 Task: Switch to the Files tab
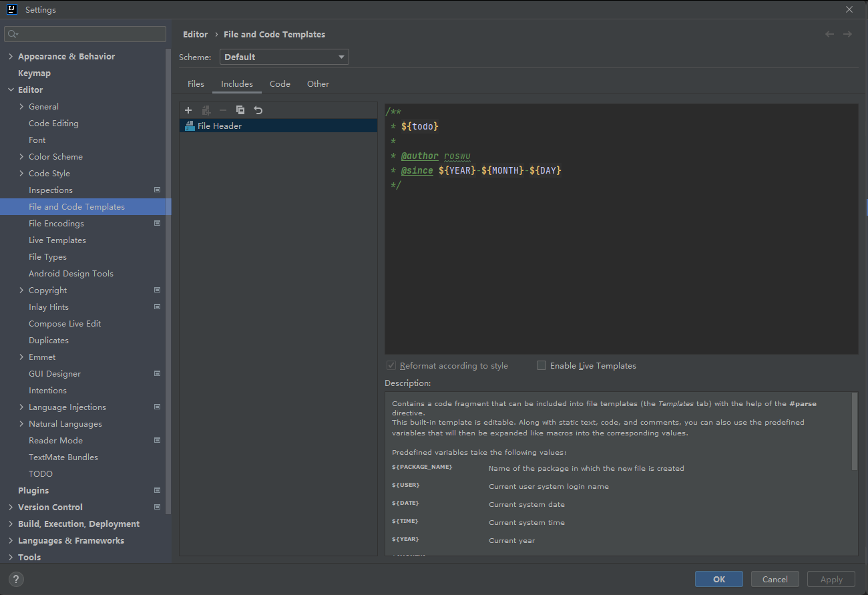196,83
